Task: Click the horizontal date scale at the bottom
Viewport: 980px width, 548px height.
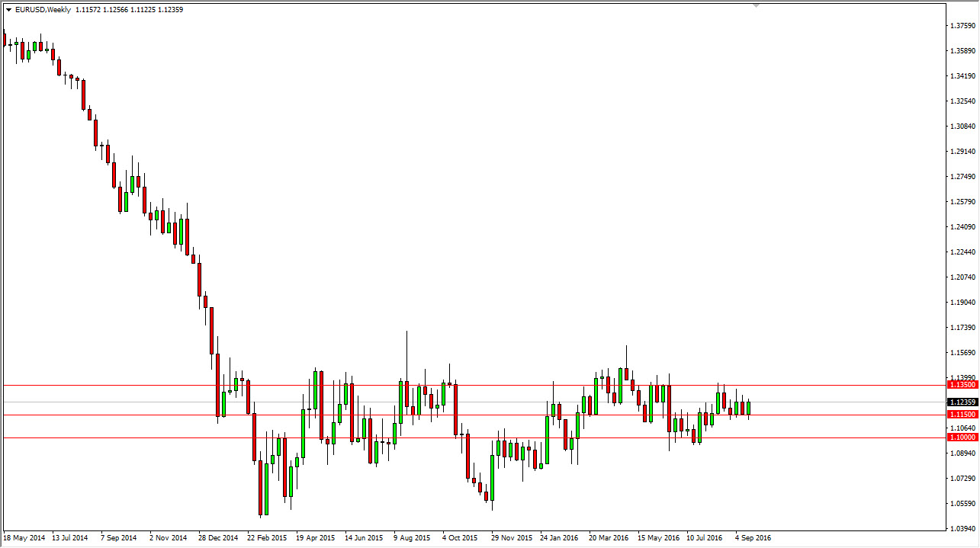Action: click(x=458, y=537)
